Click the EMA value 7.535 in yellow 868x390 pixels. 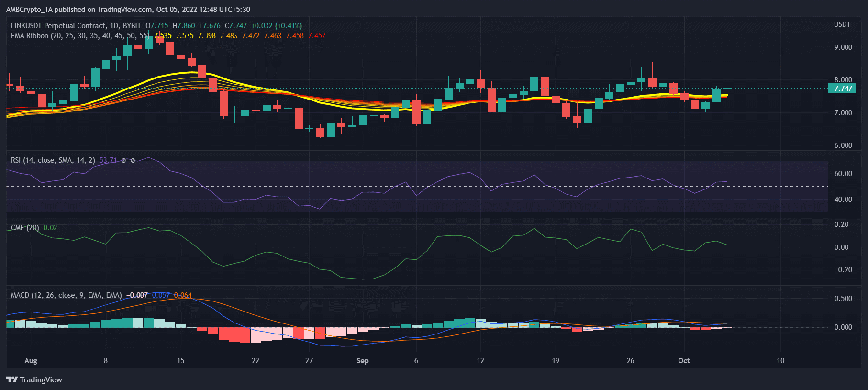pyautogui.click(x=163, y=36)
